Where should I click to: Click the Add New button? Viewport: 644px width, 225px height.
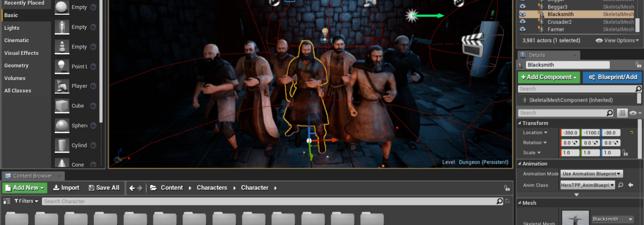pos(25,188)
